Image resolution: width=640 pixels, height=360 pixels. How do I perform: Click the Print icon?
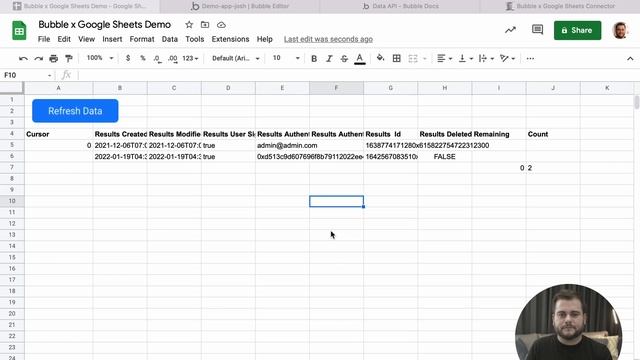point(53,59)
